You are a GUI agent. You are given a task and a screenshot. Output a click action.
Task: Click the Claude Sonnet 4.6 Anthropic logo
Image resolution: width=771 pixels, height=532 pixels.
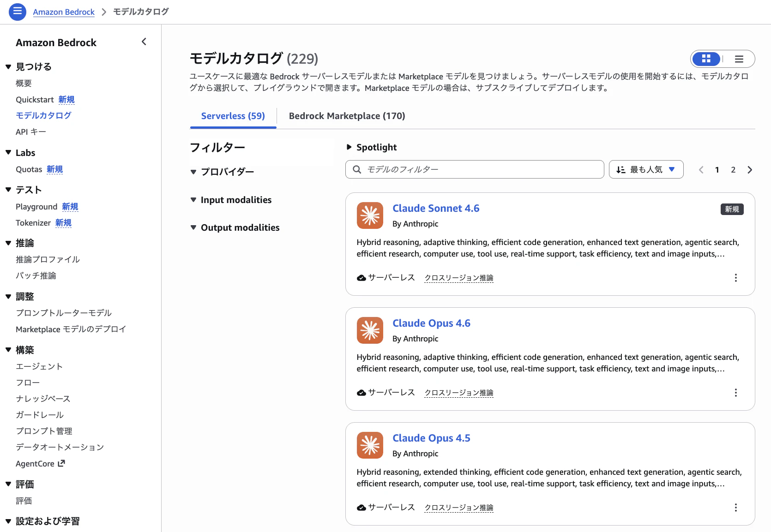370,215
